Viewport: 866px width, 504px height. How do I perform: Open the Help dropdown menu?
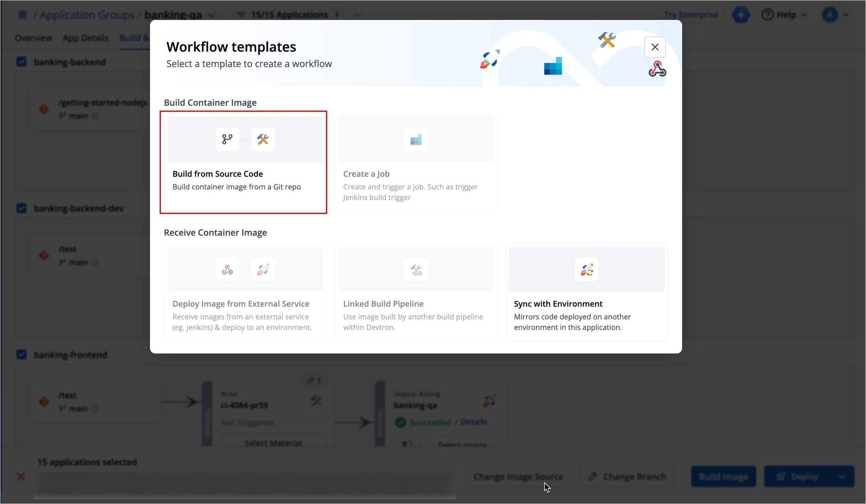coord(784,15)
